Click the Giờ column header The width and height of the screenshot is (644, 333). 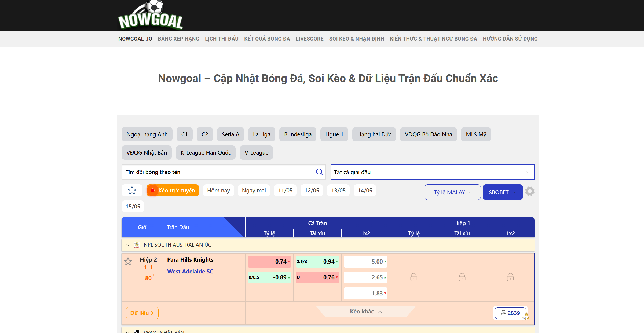142,227
